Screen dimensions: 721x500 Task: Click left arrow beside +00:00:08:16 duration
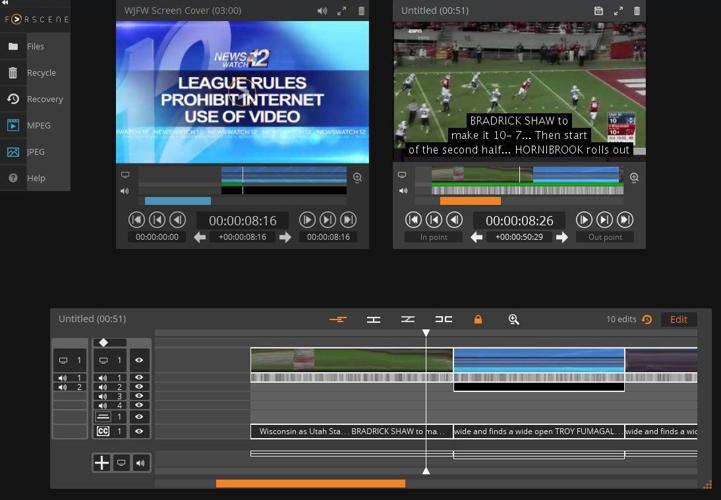click(x=200, y=237)
